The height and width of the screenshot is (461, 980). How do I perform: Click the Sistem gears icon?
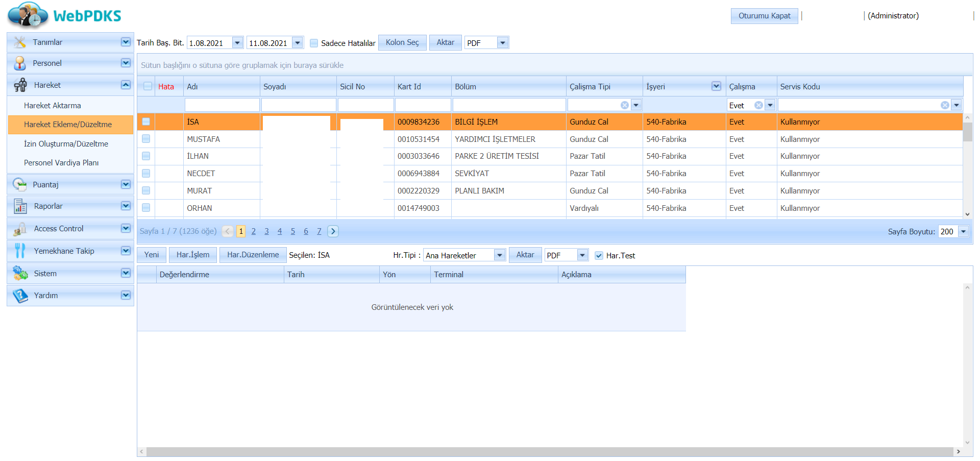(x=20, y=274)
